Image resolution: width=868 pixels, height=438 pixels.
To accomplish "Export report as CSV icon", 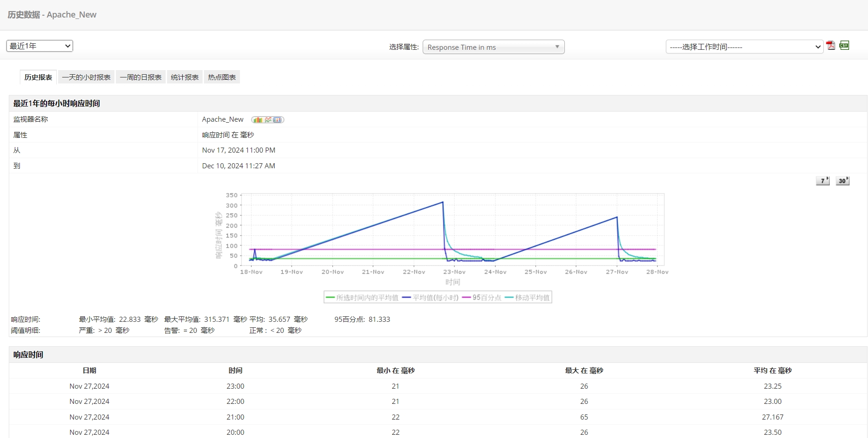I will pyautogui.click(x=844, y=45).
